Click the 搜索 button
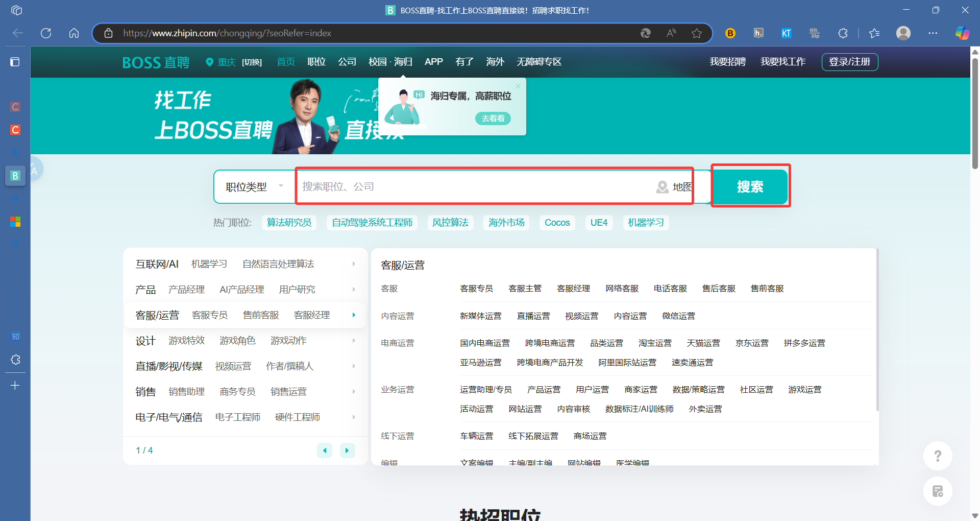 tap(750, 187)
